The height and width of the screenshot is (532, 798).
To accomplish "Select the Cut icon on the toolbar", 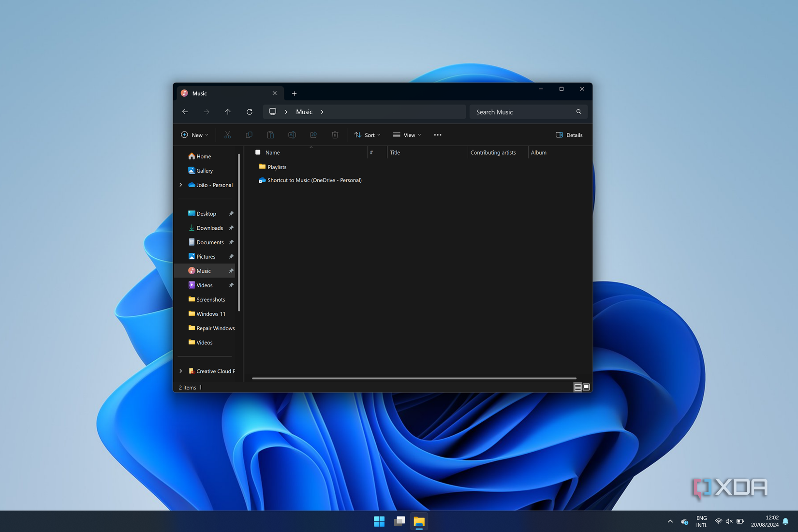I will 227,135.
